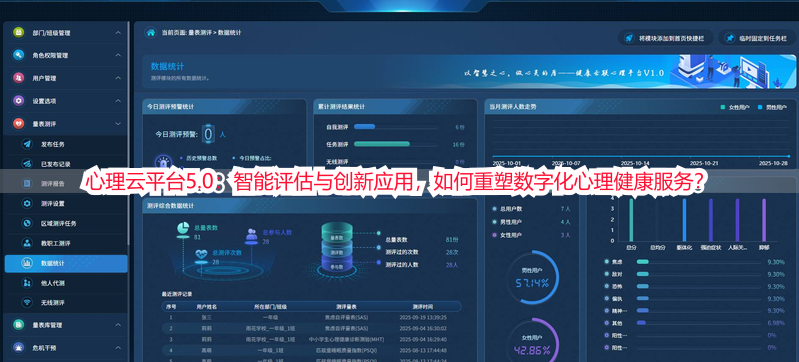Screen dimensions: 799x362
Task: Open 发布任务 menu item
Action: 66,144
